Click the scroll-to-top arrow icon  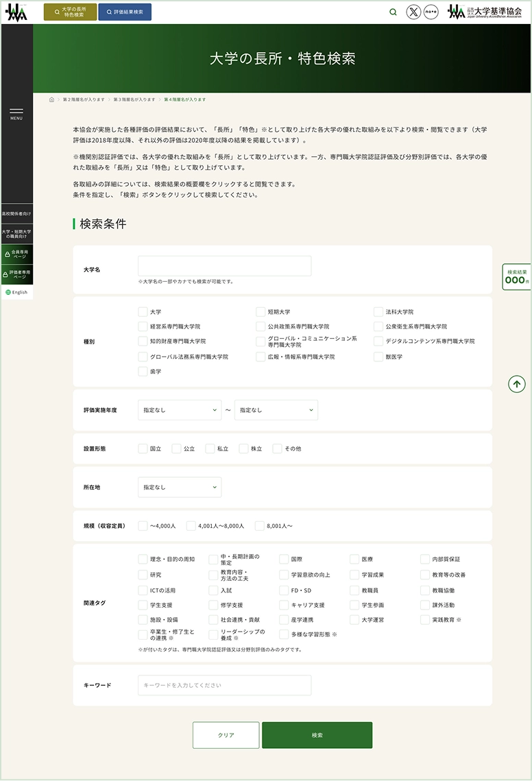click(516, 384)
